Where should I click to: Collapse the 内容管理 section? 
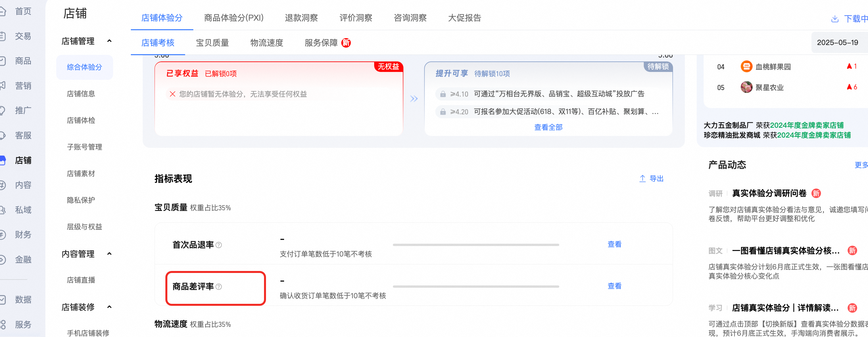[x=109, y=254]
